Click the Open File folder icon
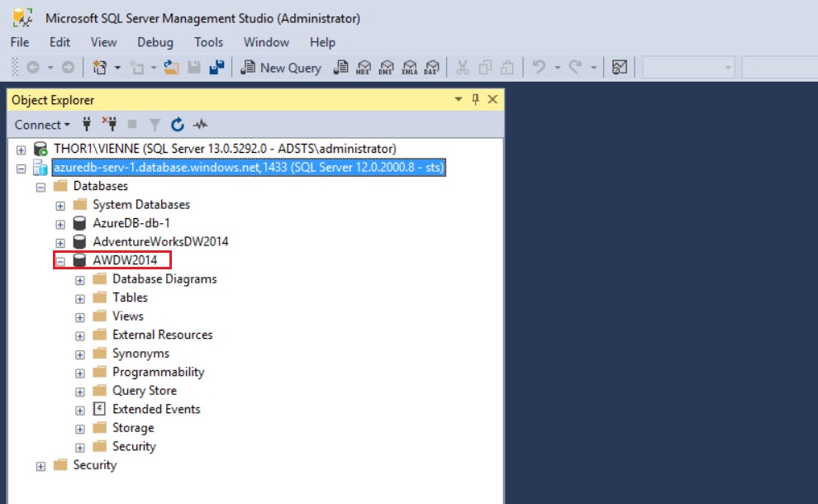818x504 pixels. point(171,67)
